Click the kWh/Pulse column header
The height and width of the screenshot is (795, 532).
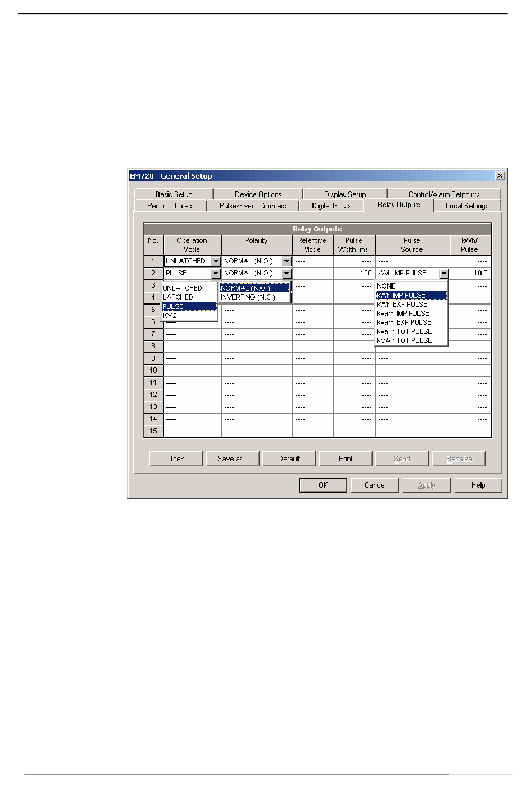(470, 245)
